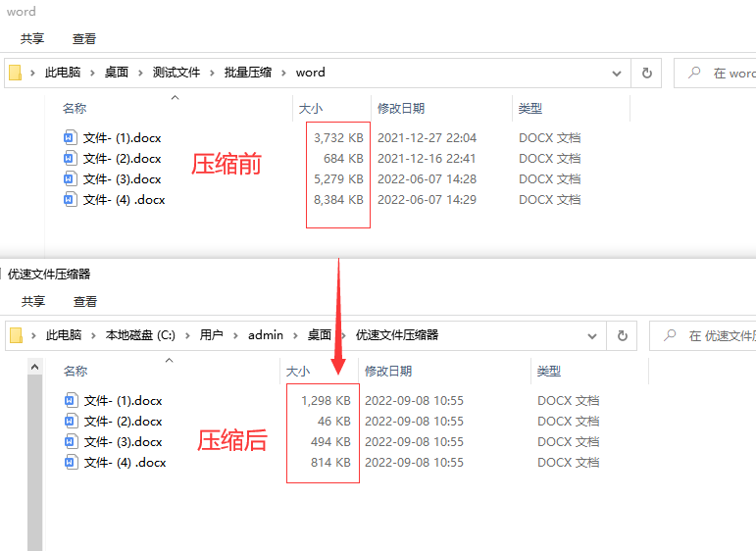The width and height of the screenshot is (756, 551).
Task: Sort by 类型 column in word window
Action: 530,109
